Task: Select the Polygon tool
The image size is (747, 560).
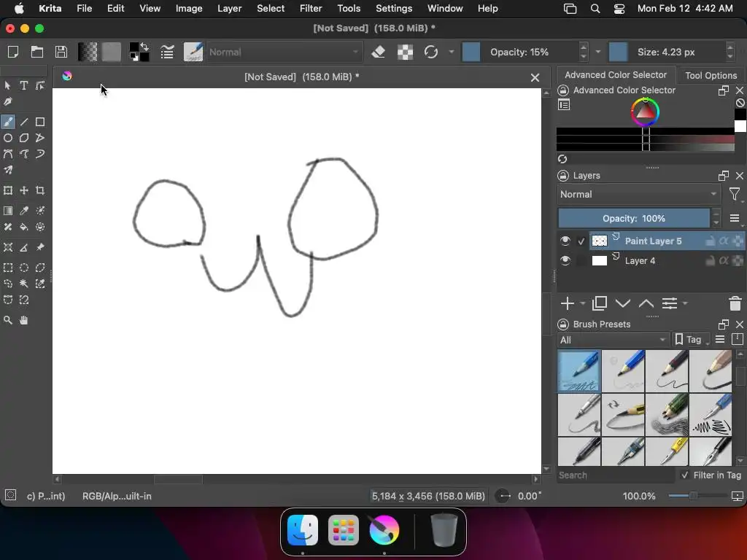Action: (24, 138)
